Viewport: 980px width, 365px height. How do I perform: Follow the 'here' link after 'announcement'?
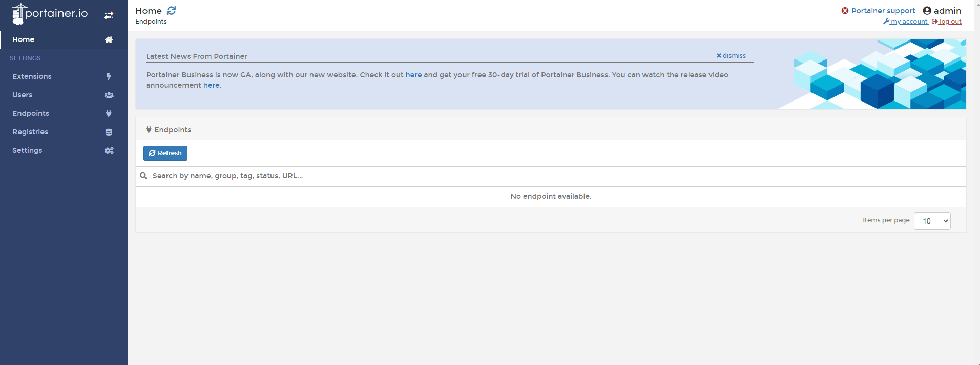tap(212, 85)
